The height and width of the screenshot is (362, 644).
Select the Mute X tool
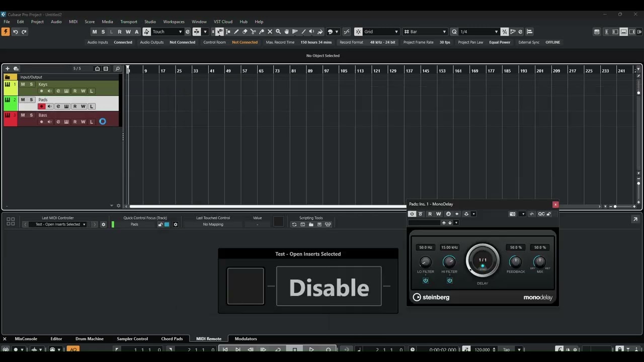[x=270, y=32]
